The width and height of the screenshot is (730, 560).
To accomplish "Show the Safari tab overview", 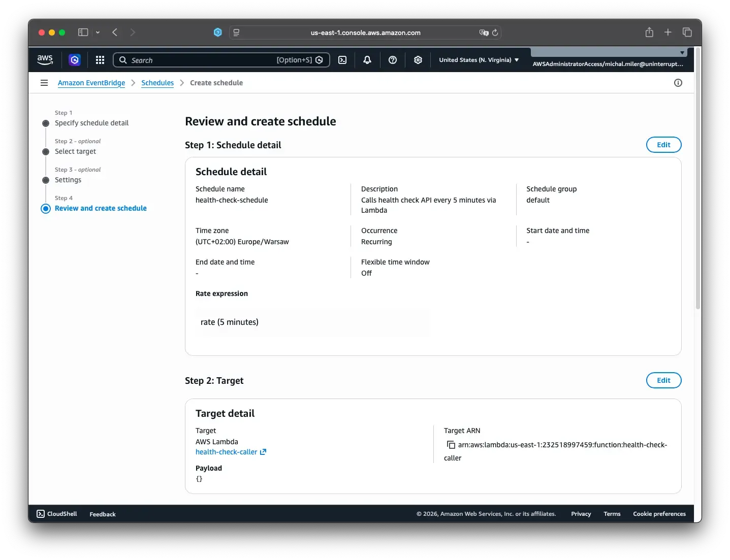I will (x=687, y=32).
